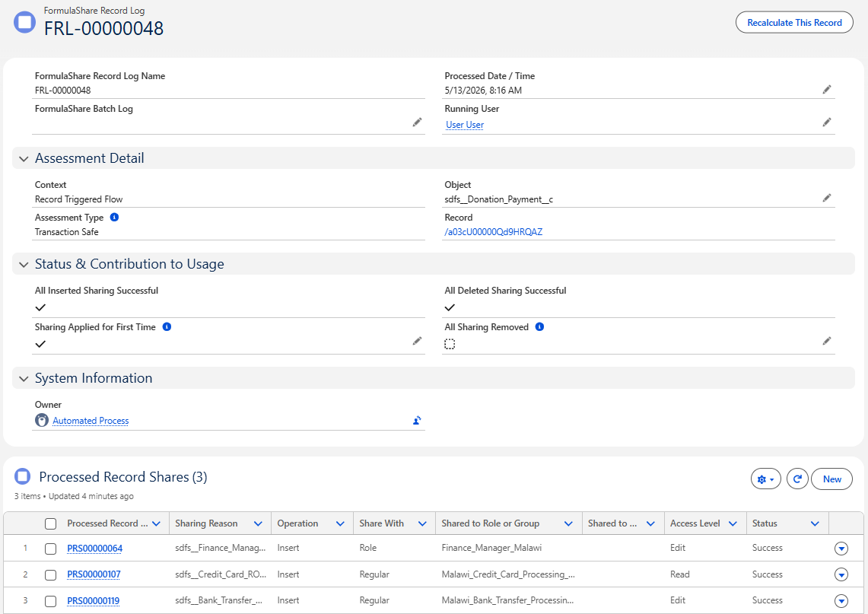Collapse the System Information section
868x614 pixels.
(x=24, y=379)
